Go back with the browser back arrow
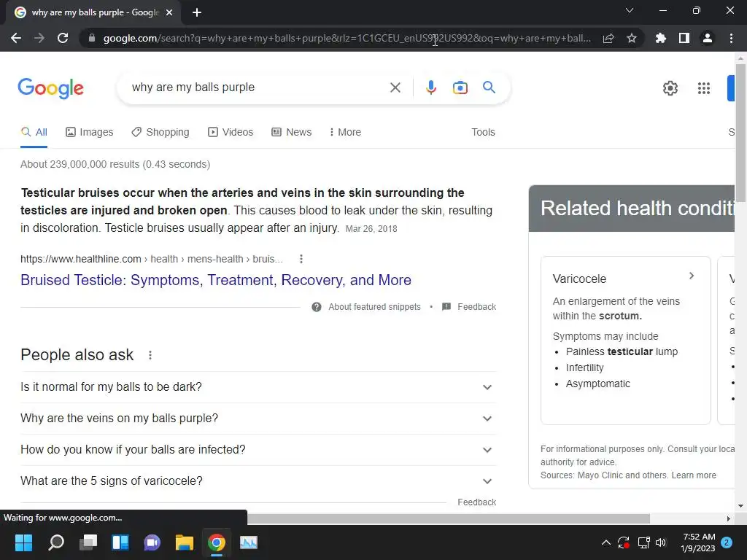Viewport: 747px width, 560px height. [16, 38]
